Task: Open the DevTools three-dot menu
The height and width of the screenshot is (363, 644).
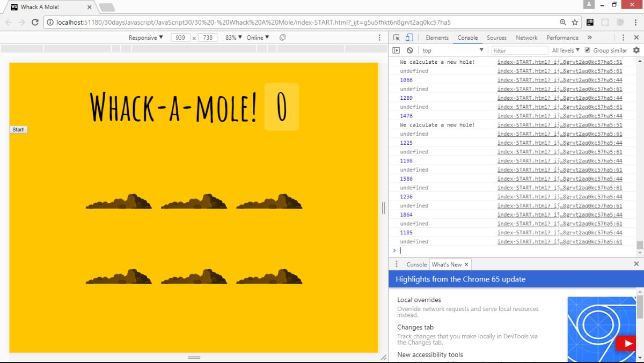Action: coord(623,38)
